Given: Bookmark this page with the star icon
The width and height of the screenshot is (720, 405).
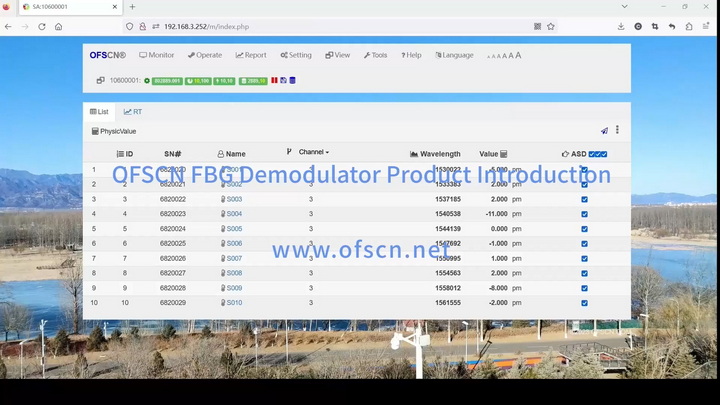Looking at the screenshot, I should pos(551,27).
